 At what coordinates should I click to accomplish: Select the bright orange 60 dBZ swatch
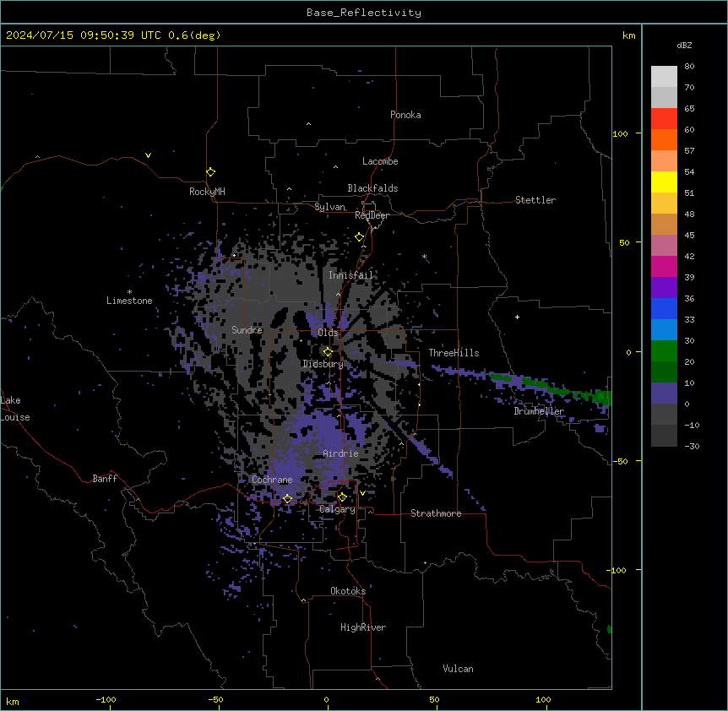point(664,139)
